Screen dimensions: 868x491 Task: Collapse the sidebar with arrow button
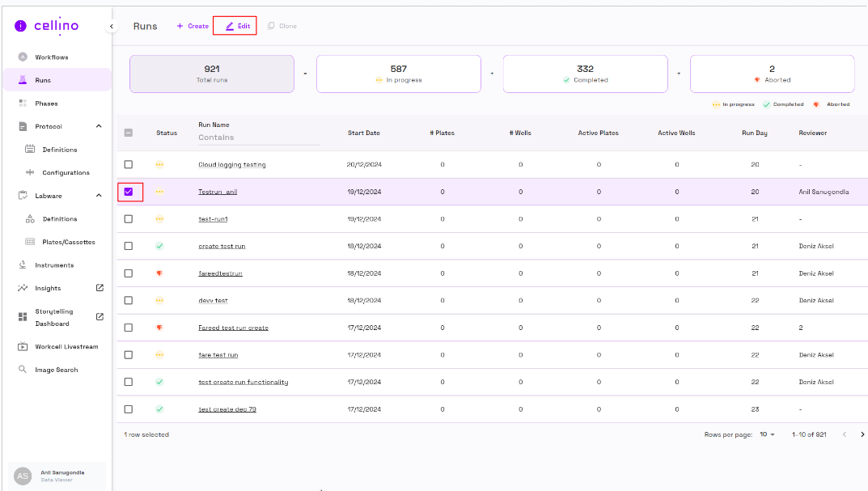point(112,27)
